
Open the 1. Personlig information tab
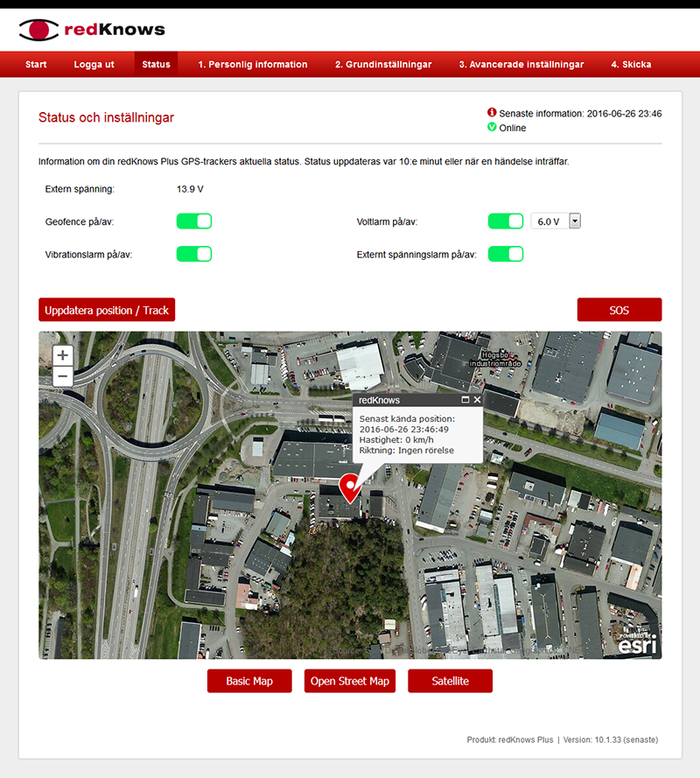pos(252,65)
